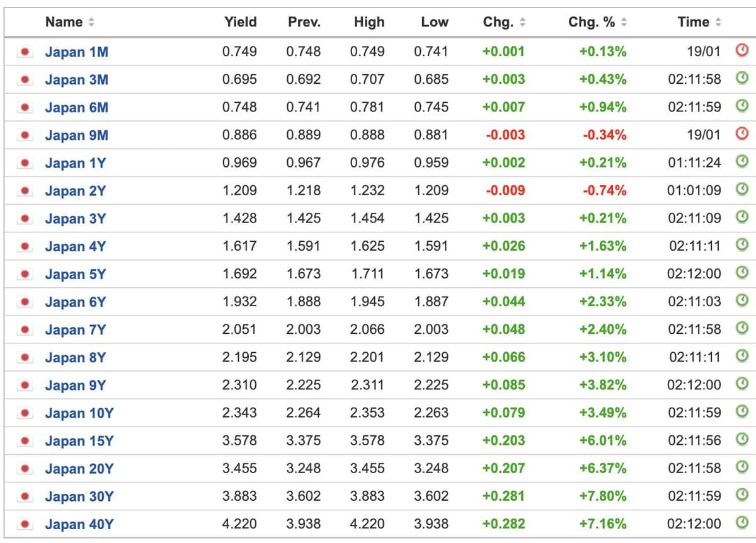Screen dimensions: 756x543
Task: Open the Japan 10Y bond link
Action: point(79,413)
